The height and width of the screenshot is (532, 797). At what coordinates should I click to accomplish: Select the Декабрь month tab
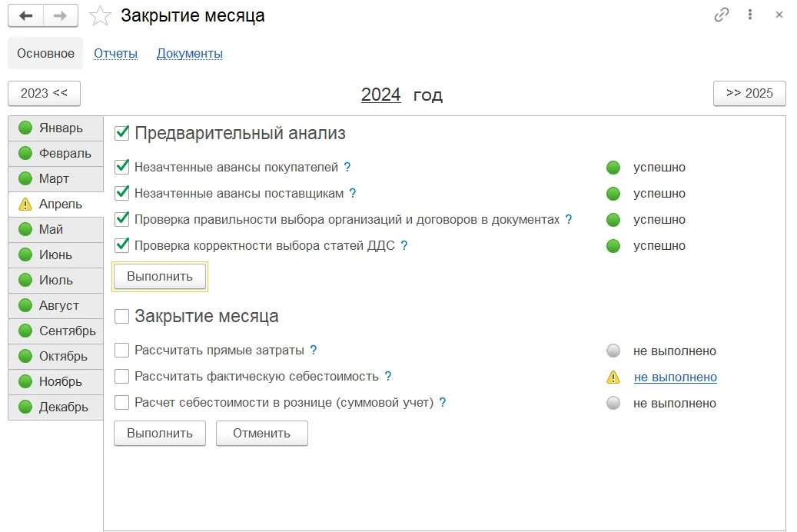pos(56,407)
